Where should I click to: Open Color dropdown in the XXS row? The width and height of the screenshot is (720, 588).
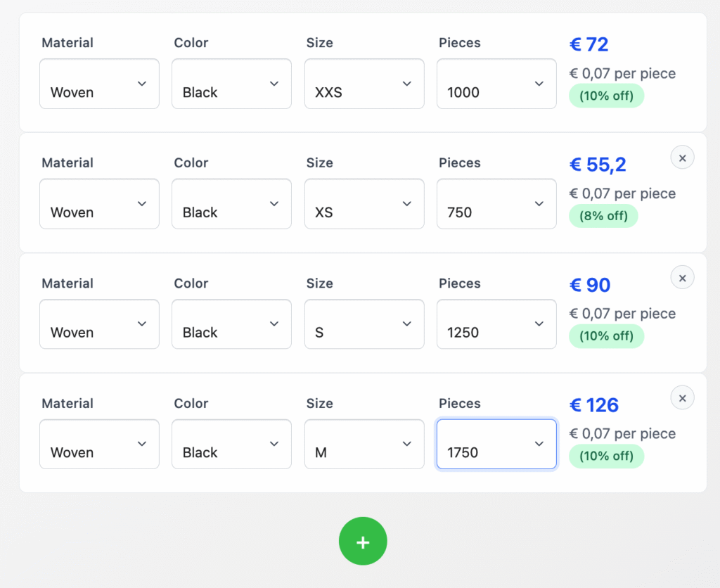tap(231, 84)
